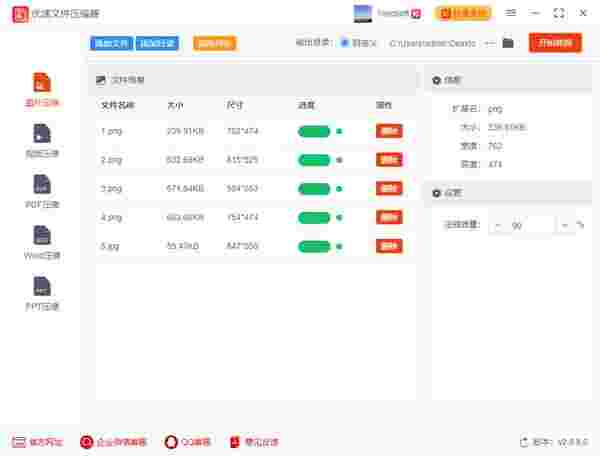Click the blue add folder button

[157, 43]
